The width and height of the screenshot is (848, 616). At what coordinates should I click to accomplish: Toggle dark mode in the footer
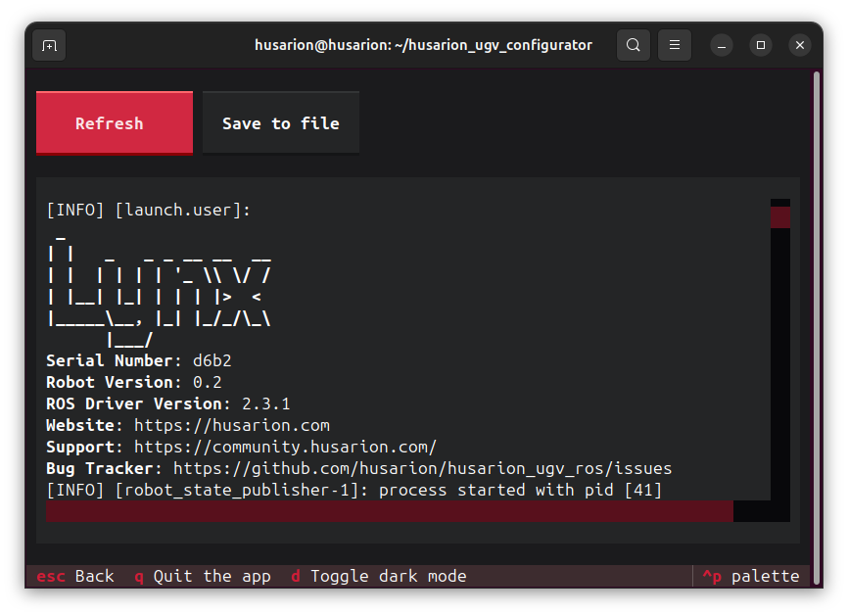[378, 576]
